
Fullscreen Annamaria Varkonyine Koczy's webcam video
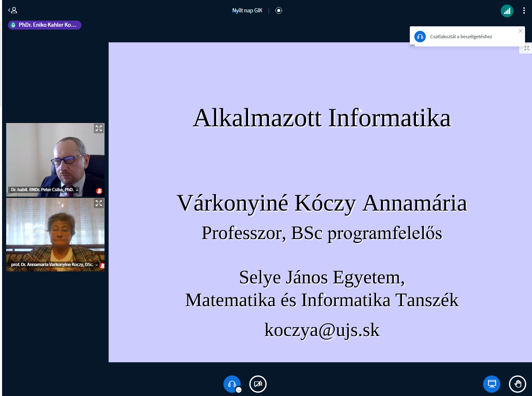[99, 203]
